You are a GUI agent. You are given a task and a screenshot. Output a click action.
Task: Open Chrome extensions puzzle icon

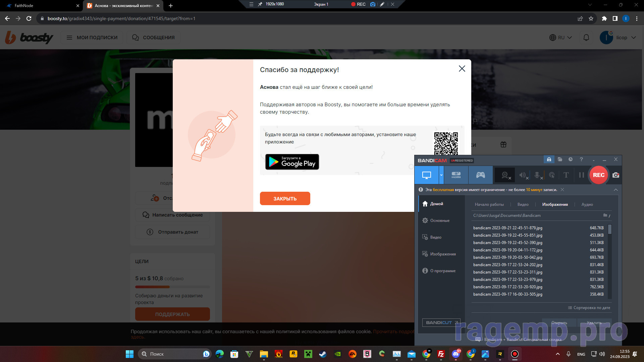click(604, 18)
